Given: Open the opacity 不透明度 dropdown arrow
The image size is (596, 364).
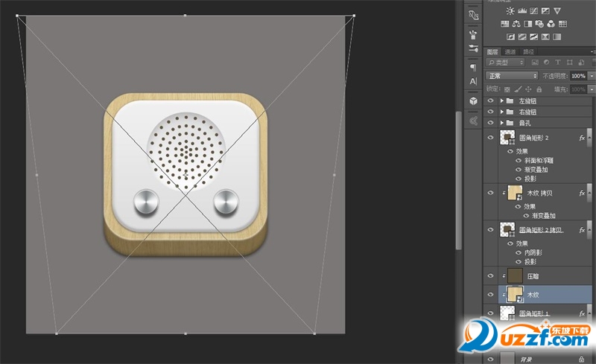Looking at the screenshot, I should coord(592,76).
